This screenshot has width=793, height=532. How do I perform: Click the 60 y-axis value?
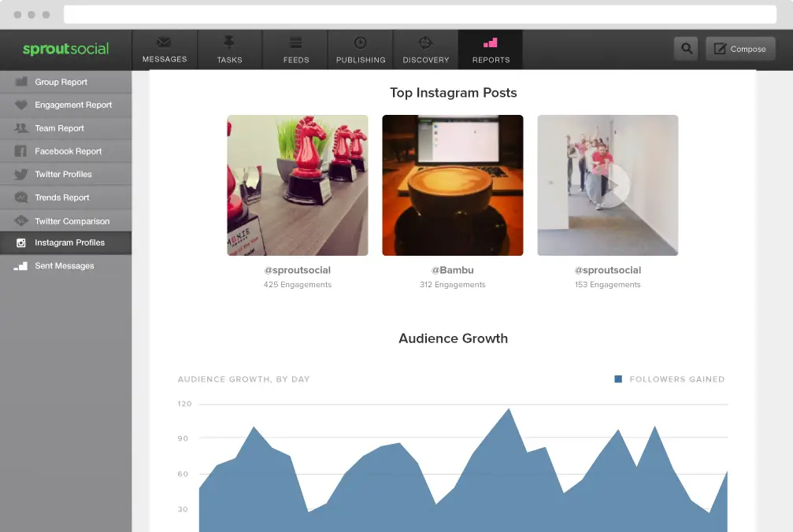point(183,474)
